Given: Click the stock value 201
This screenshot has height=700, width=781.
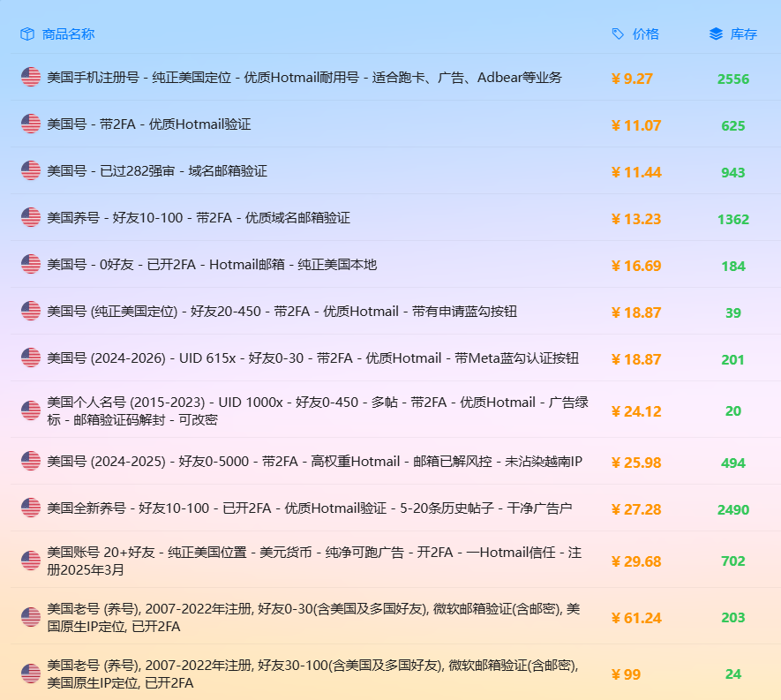Looking at the screenshot, I should tap(733, 360).
